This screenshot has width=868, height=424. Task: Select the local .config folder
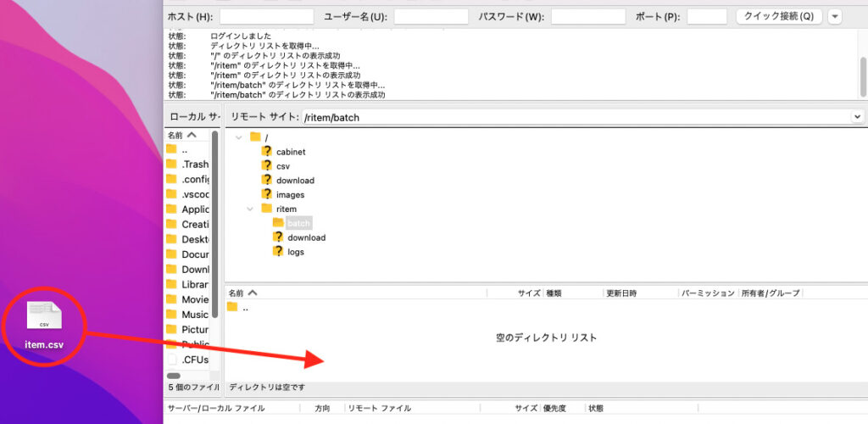click(x=187, y=179)
